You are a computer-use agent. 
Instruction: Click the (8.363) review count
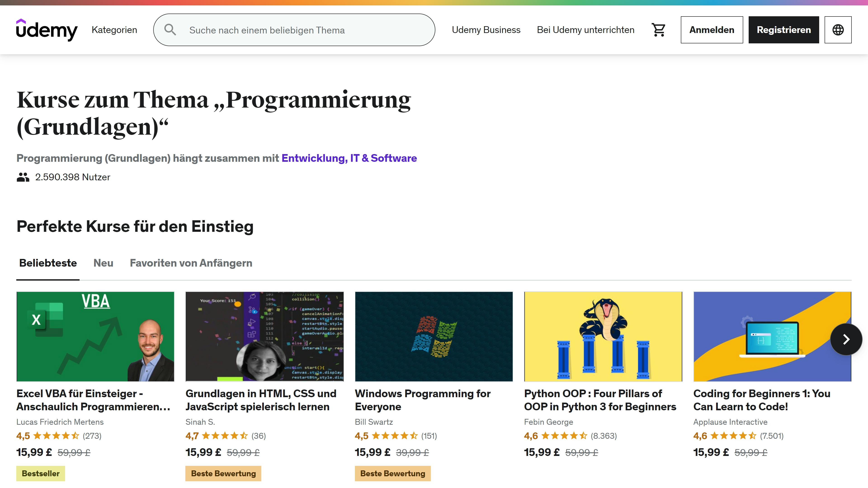[x=604, y=436]
